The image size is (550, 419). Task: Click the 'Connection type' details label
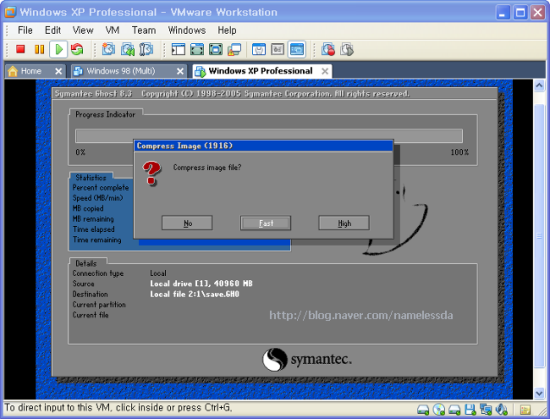click(x=98, y=273)
